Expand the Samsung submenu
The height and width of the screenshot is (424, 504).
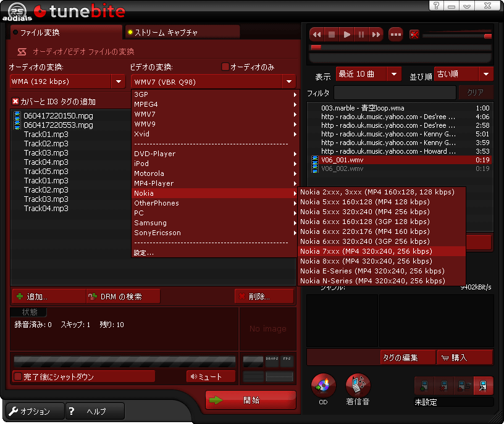coord(215,223)
